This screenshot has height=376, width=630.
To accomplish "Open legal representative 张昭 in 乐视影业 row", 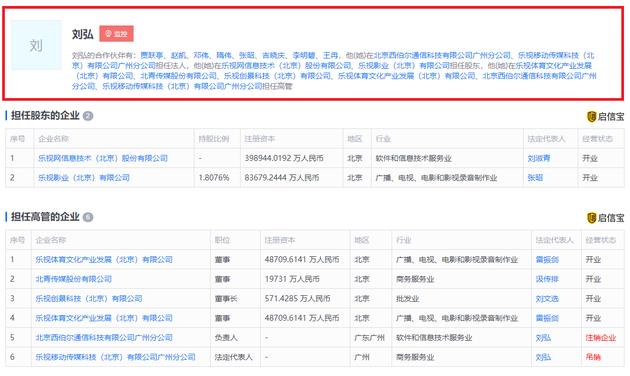I will click(535, 178).
